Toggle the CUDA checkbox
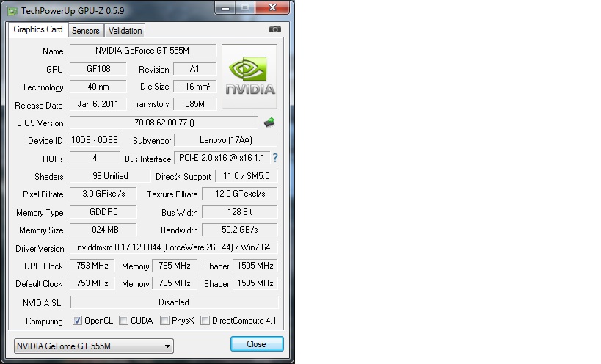 tap(123, 320)
